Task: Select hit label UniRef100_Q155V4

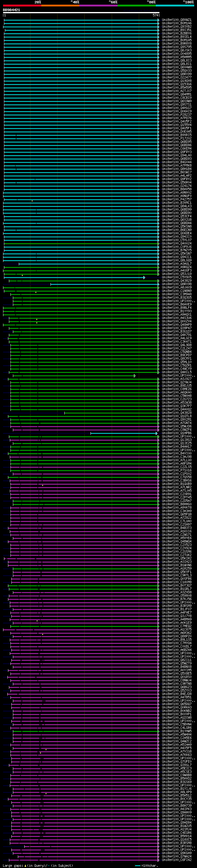Action: coord(177,125)
